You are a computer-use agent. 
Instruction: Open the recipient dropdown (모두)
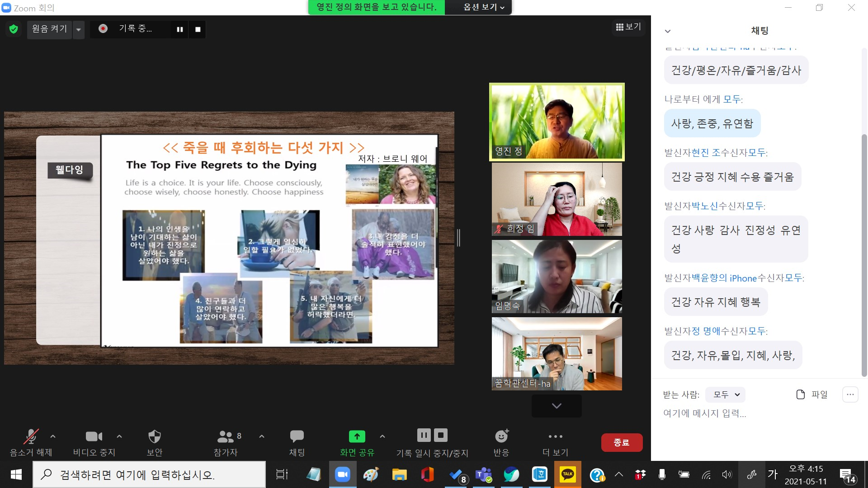point(726,394)
